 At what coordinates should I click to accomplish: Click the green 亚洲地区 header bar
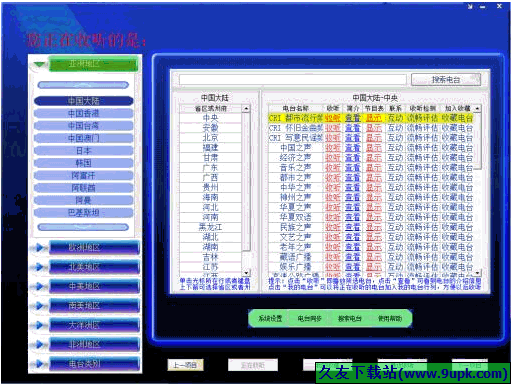point(94,64)
